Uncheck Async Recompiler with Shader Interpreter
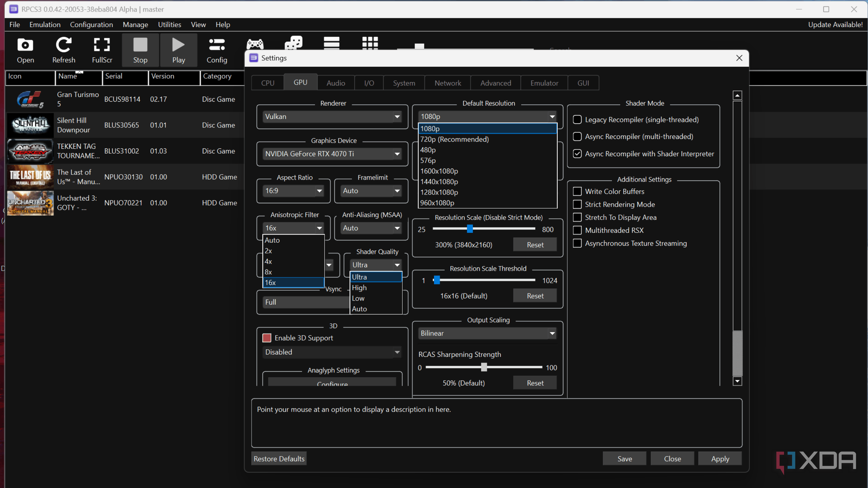Image resolution: width=868 pixels, height=488 pixels. coord(577,154)
